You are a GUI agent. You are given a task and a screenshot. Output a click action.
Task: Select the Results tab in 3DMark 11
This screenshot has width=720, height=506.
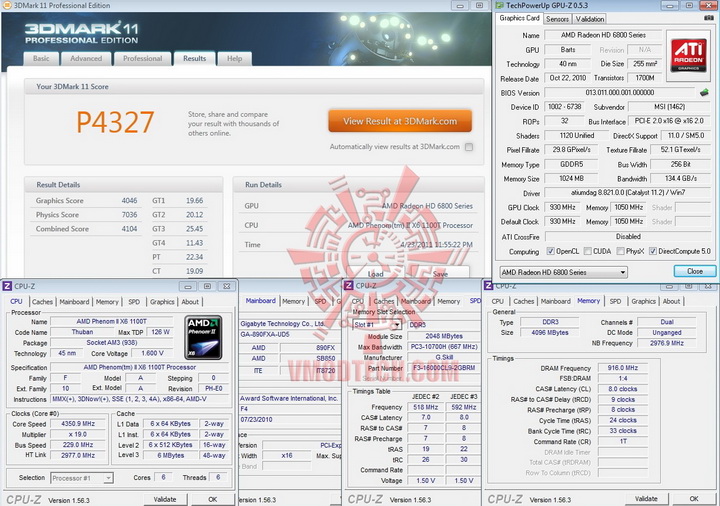[x=194, y=59]
